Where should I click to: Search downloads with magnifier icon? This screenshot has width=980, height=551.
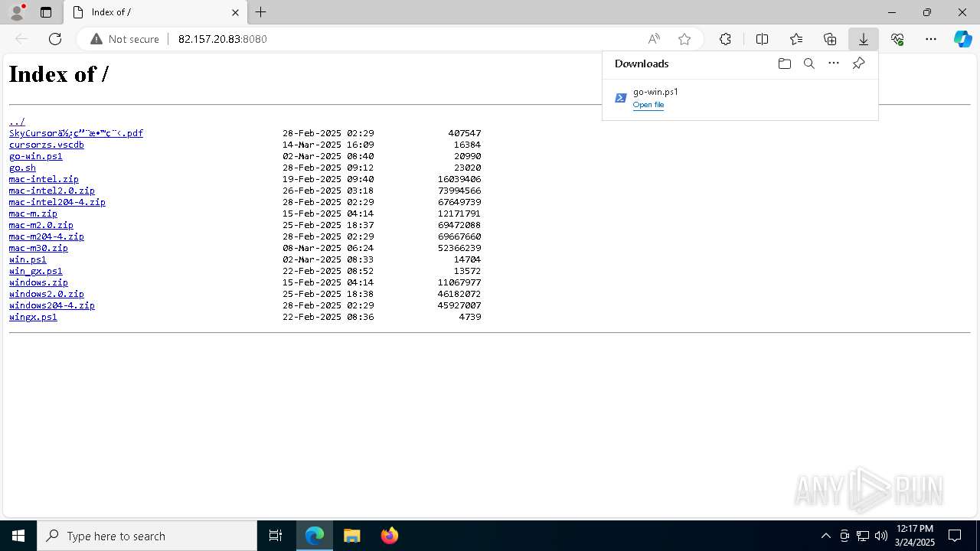coord(808,64)
